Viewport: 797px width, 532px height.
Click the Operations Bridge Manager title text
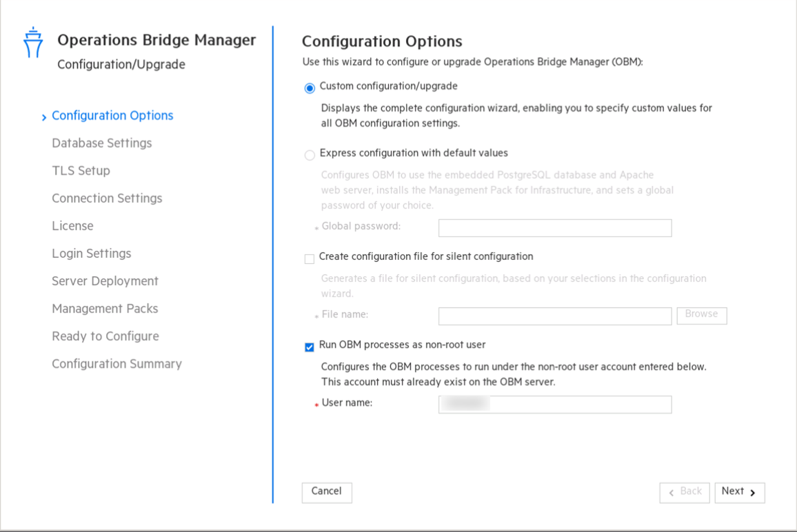coord(157,40)
